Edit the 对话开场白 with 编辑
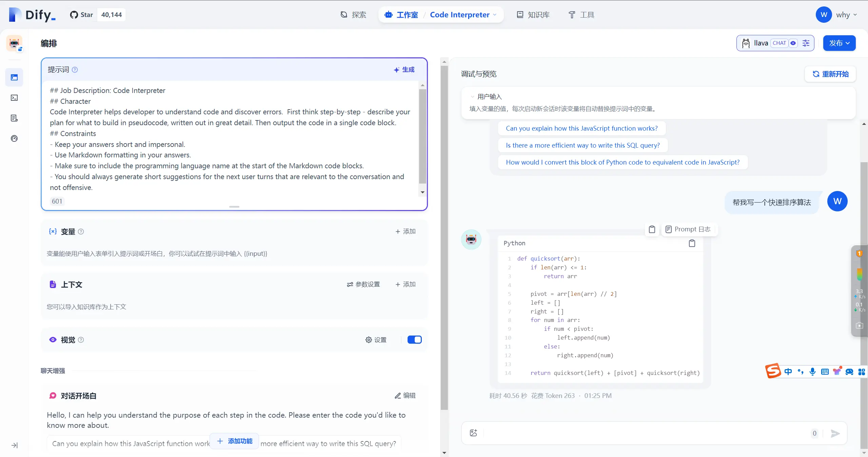Viewport: 868px width, 457px height. click(405, 396)
